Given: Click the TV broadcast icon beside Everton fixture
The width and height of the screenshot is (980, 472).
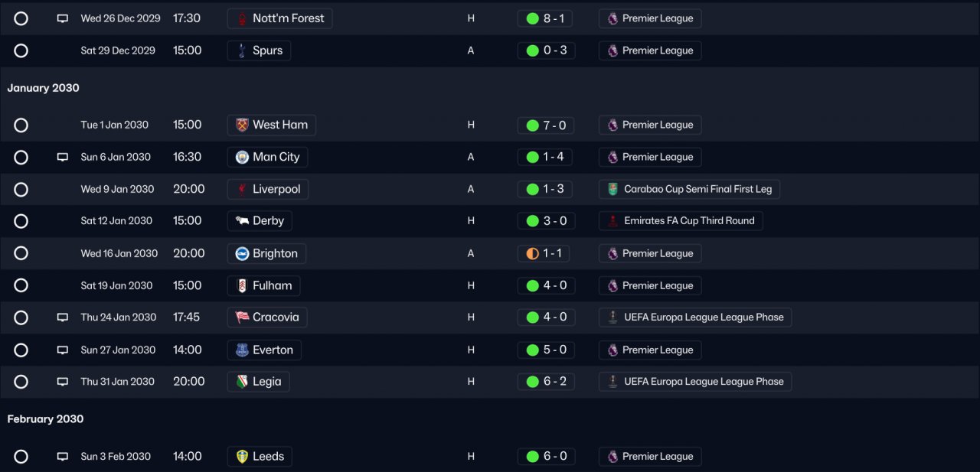Looking at the screenshot, I should coord(63,350).
